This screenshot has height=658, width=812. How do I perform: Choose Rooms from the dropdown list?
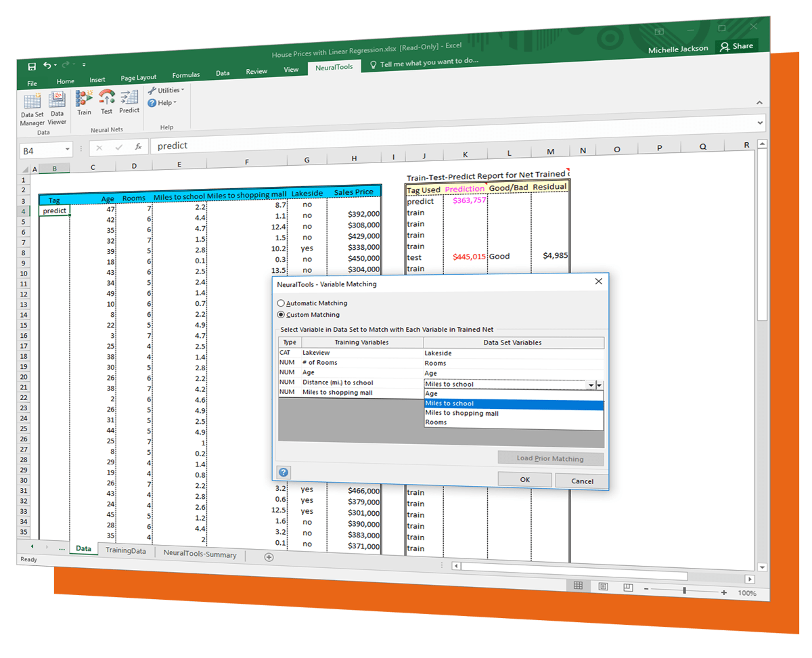(x=513, y=422)
